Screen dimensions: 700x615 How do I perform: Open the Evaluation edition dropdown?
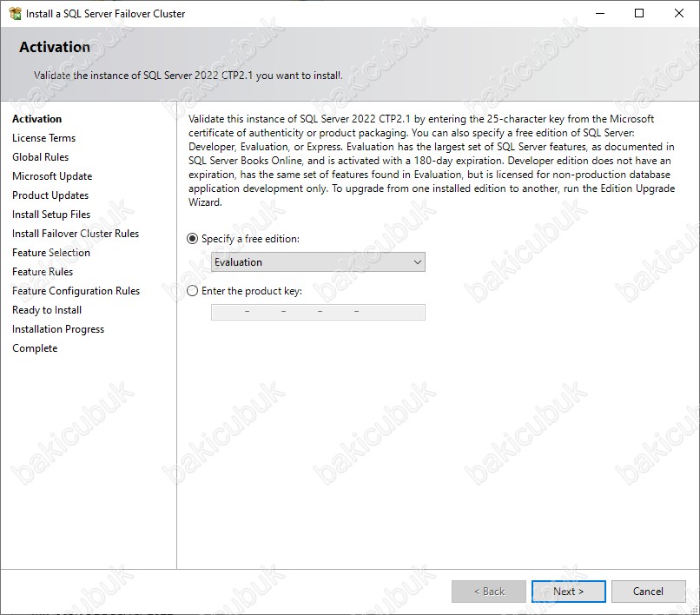pos(318,262)
